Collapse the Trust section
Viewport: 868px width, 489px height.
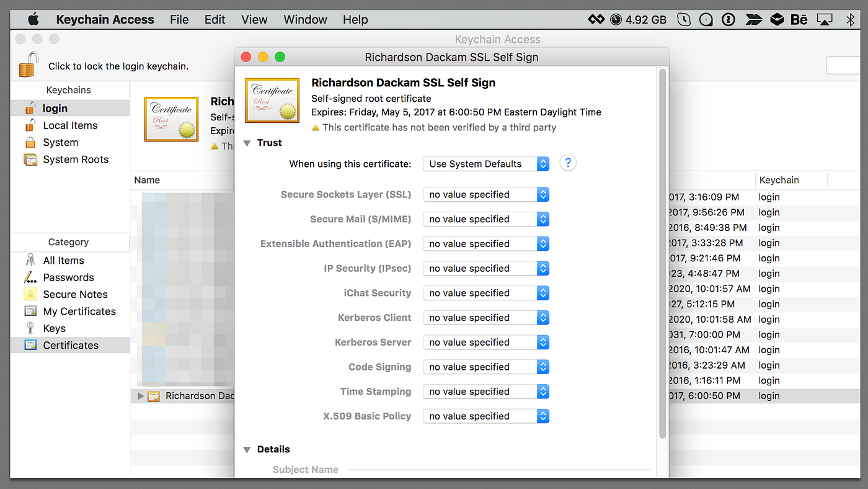tap(247, 143)
